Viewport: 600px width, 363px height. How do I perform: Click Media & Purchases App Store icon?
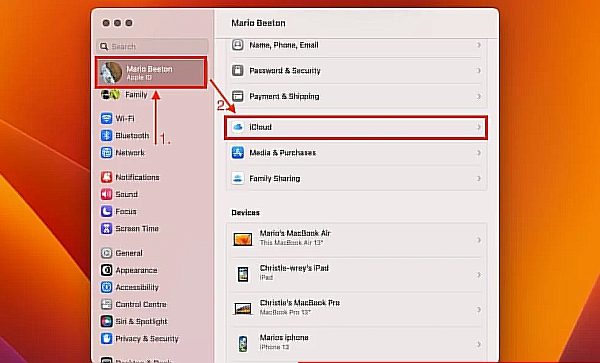point(238,153)
